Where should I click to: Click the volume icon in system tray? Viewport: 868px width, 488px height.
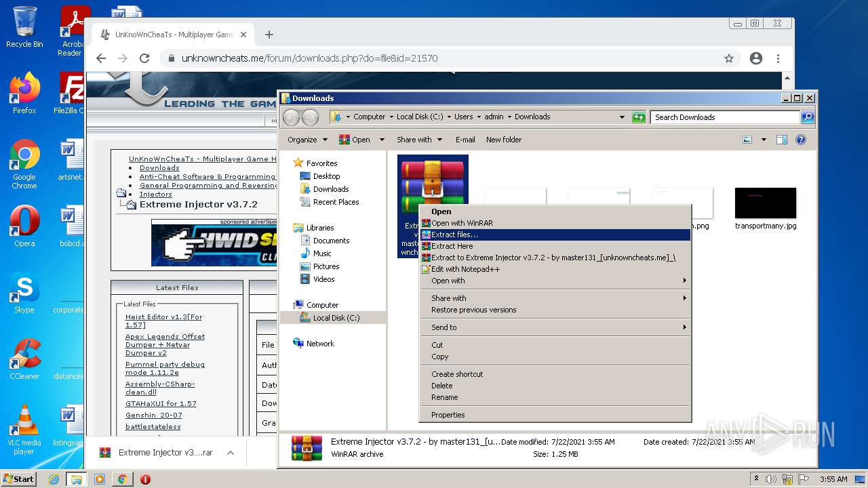point(770,479)
